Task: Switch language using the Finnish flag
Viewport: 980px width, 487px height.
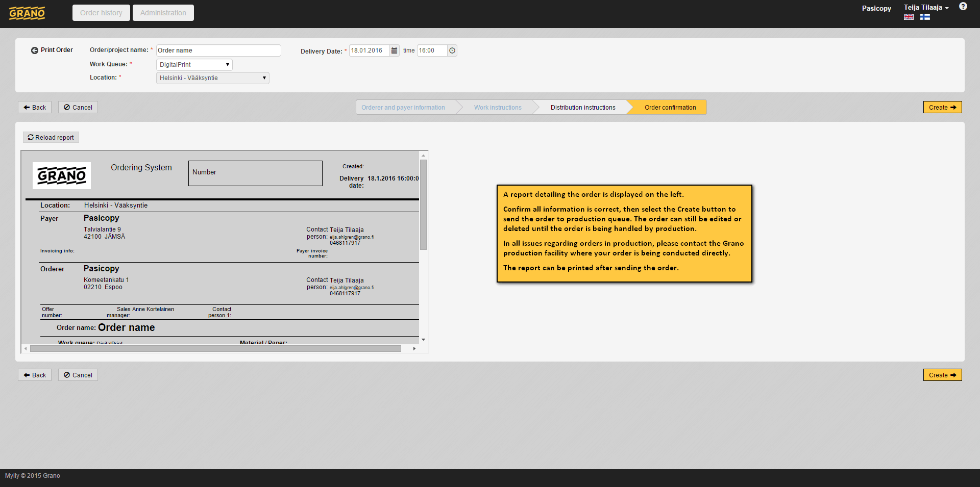Action: coord(925,17)
